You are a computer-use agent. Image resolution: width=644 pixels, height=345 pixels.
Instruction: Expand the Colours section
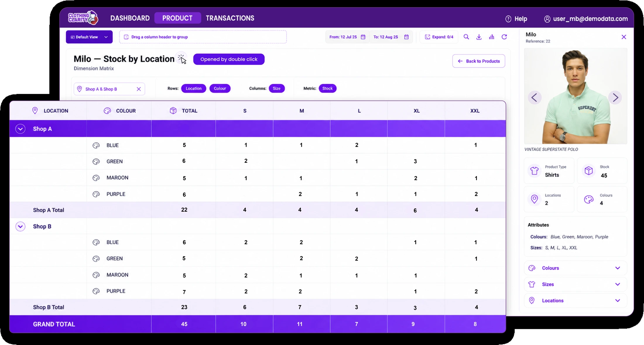pyautogui.click(x=575, y=268)
